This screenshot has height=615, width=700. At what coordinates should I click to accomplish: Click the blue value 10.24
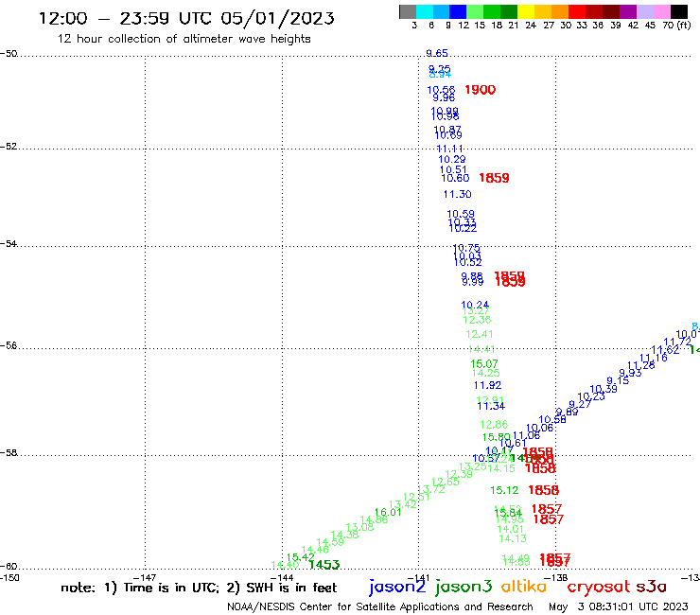coord(475,305)
